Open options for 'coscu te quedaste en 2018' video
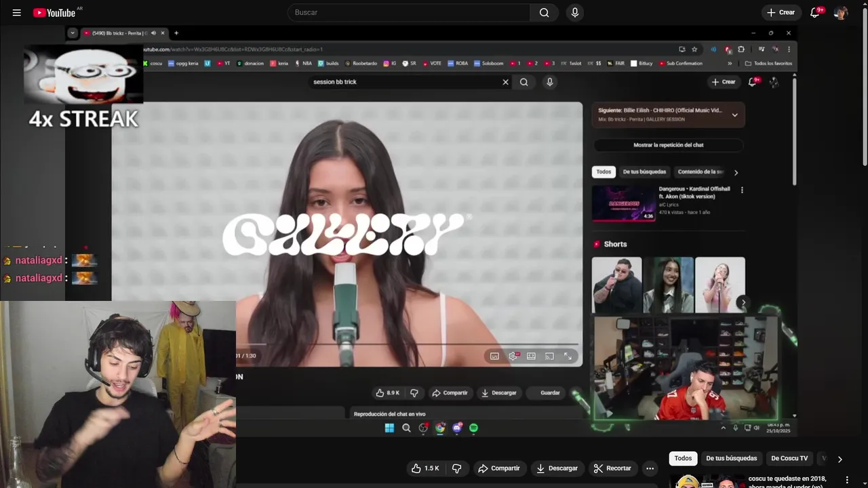Image resolution: width=868 pixels, height=488 pixels. 847,480
